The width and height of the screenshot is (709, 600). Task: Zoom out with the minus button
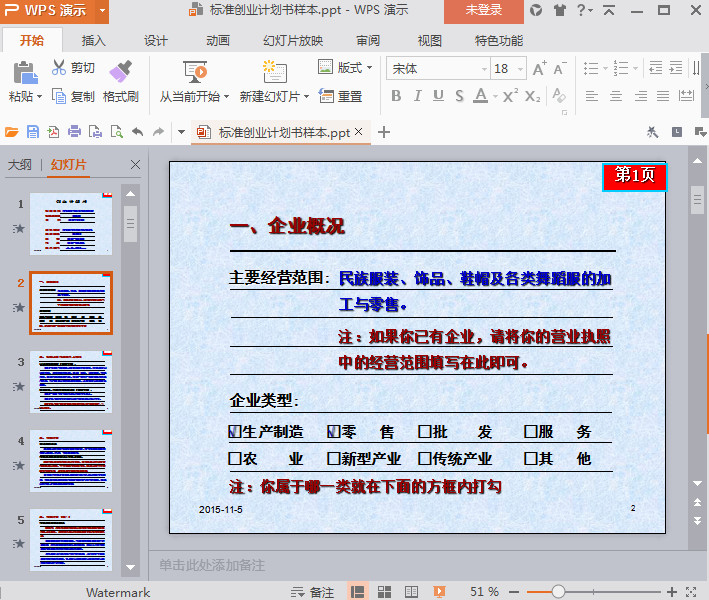[514, 591]
